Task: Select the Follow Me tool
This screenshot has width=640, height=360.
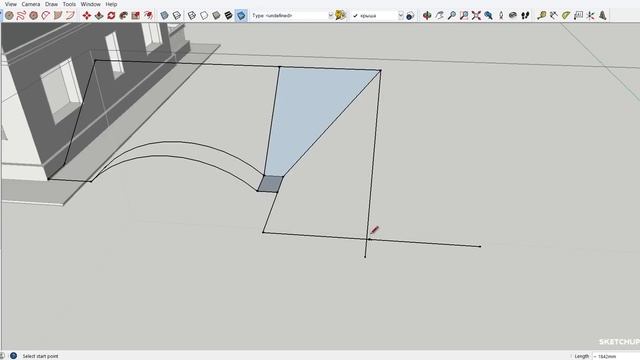Action: (123, 16)
